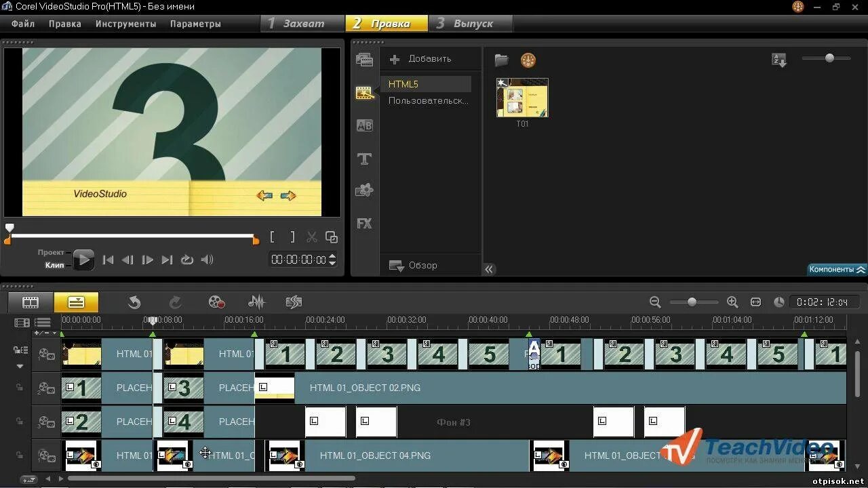The image size is (868, 488).
Task: Open the Sound Mixer icon
Action: click(x=256, y=302)
